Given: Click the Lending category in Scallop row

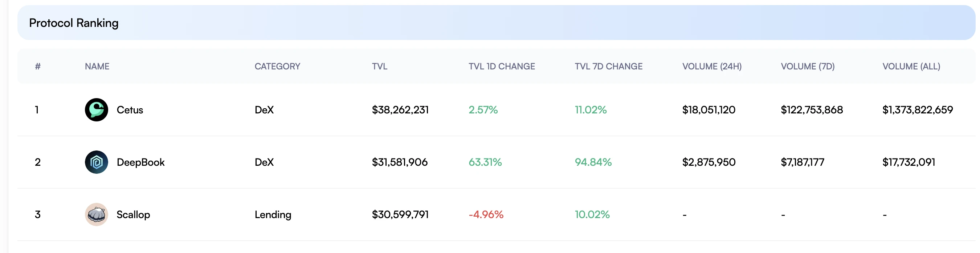Looking at the screenshot, I should pos(273,214).
